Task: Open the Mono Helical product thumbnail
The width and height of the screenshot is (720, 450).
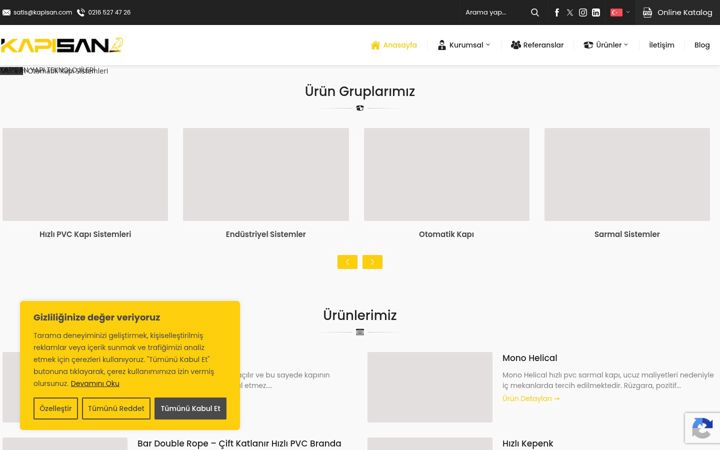Action: (430, 387)
